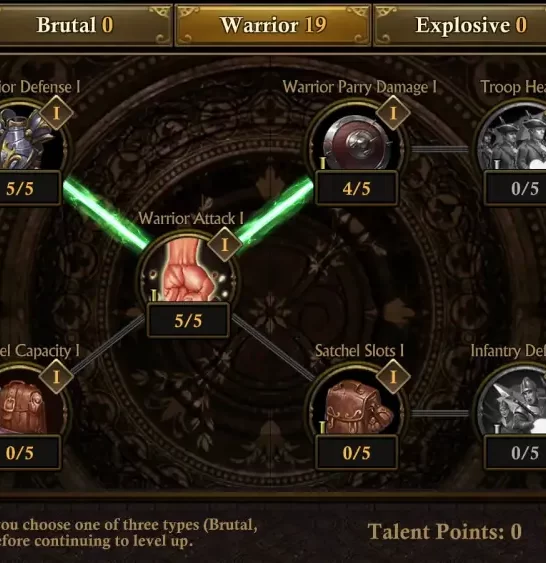Click the 0/5 counter under Satchel Slots
The image size is (546, 563).
(x=356, y=452)
